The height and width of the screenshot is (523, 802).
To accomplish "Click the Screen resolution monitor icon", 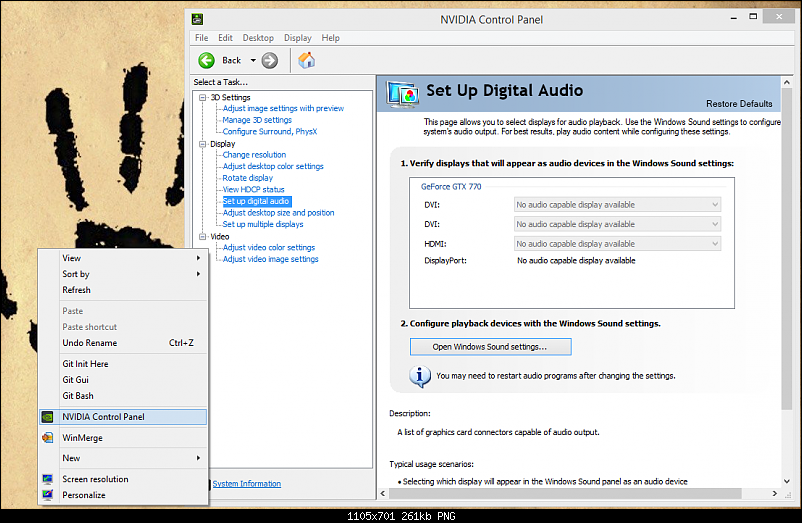I will 48,479.
